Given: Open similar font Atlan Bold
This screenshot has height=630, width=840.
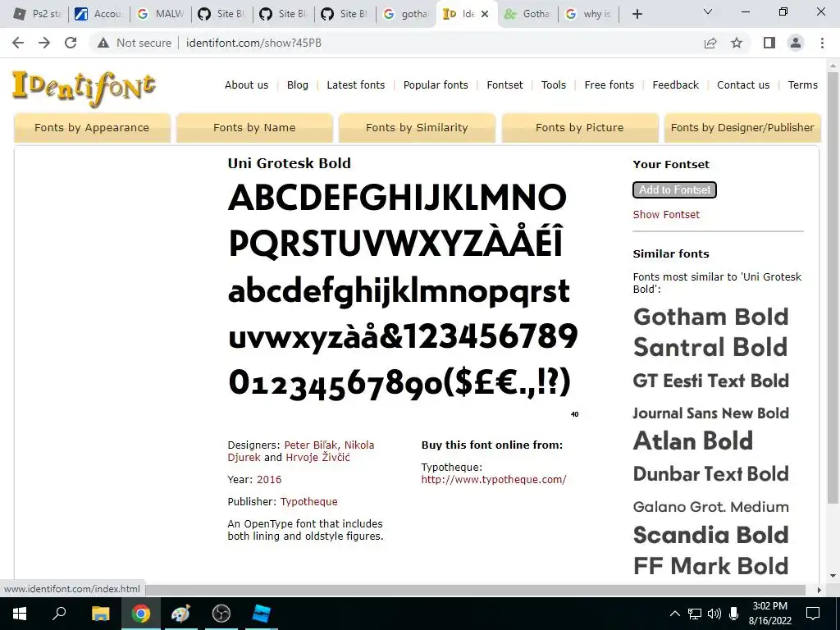Looking at the screenshot, I should tap(692, 441).
